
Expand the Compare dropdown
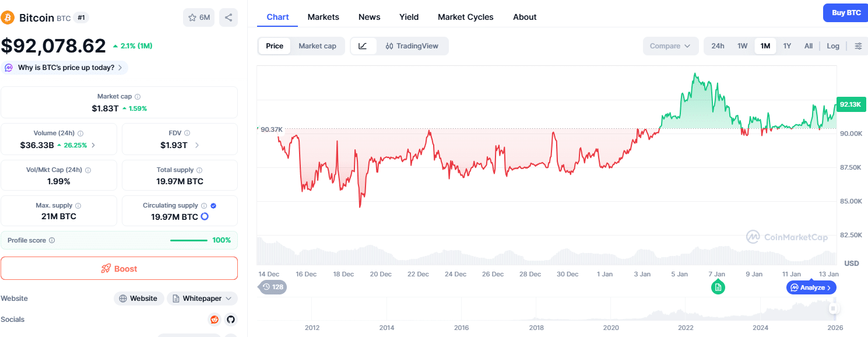[670, 46]
